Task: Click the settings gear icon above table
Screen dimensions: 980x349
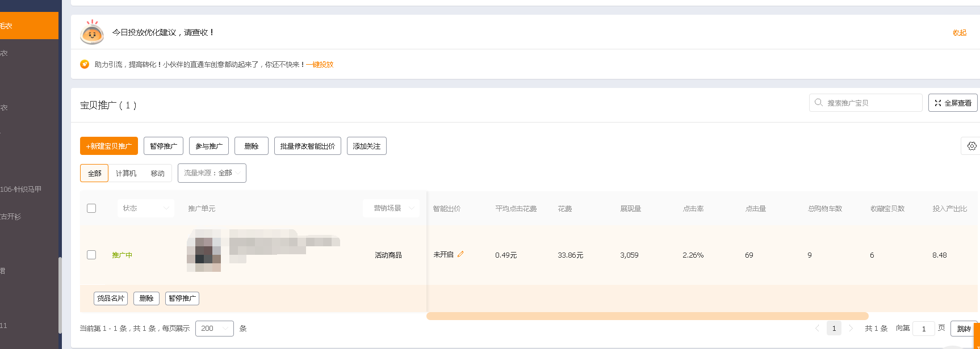Action: pyautogui.click(x=971, y=146)
